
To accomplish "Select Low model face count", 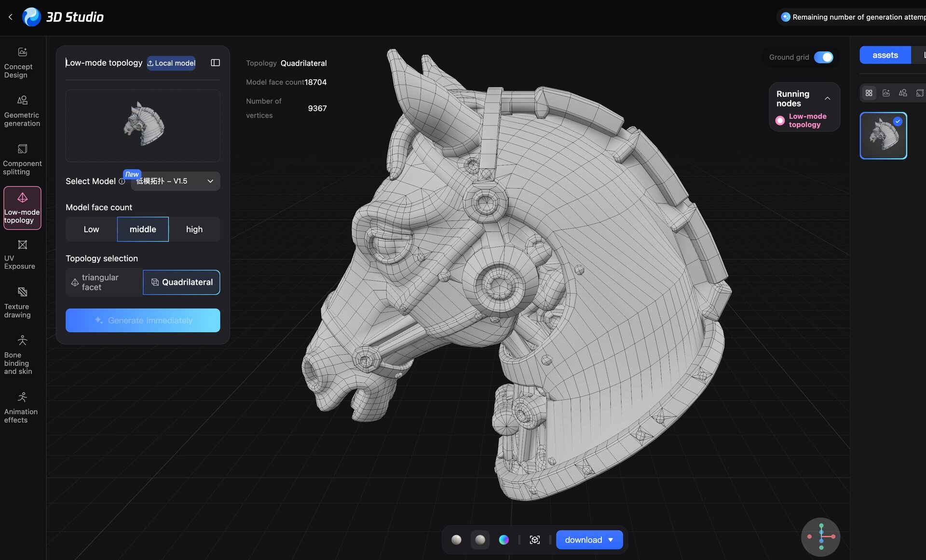I will tap(91, 229).
